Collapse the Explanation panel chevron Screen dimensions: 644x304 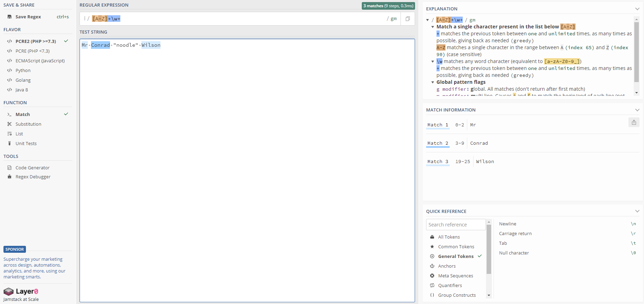637,9
